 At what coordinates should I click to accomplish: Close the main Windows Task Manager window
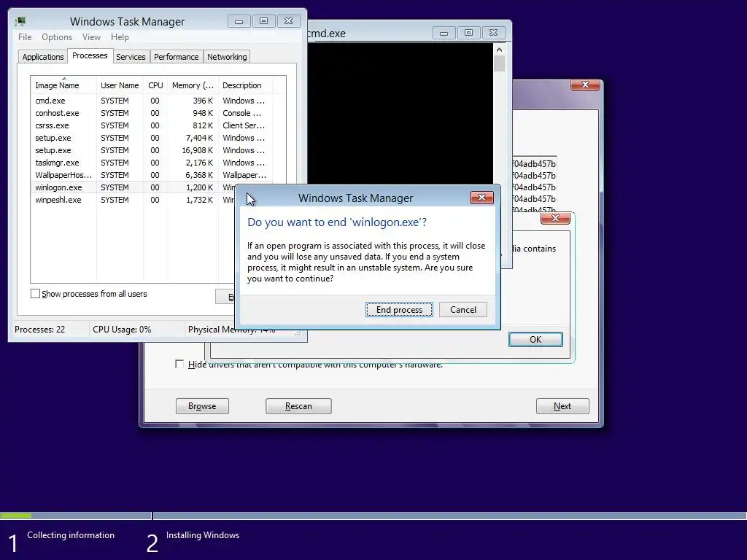click(x=288, y=21)
